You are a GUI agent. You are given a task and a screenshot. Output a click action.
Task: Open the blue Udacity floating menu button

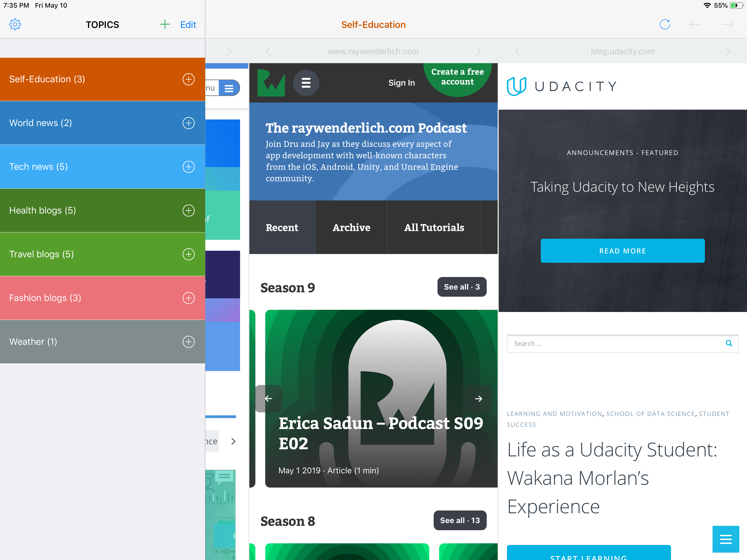(x=725, y=539)
